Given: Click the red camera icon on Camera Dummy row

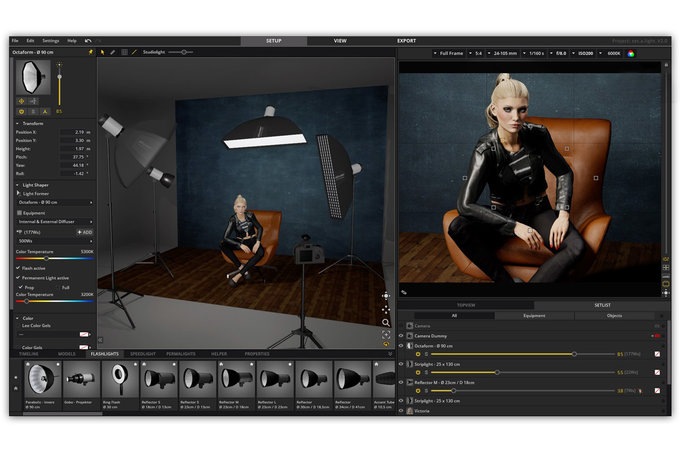Looking at the screenshot, I should click(656, 336).
